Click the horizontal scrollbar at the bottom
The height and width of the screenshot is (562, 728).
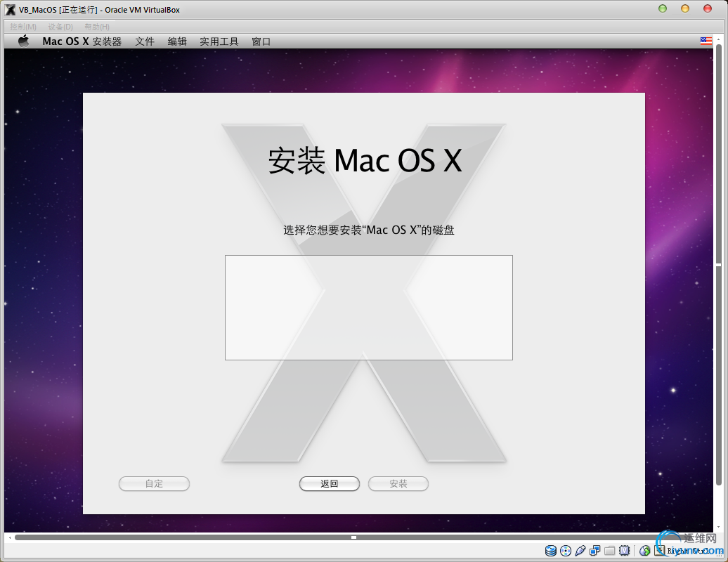[x=353, y=537]
